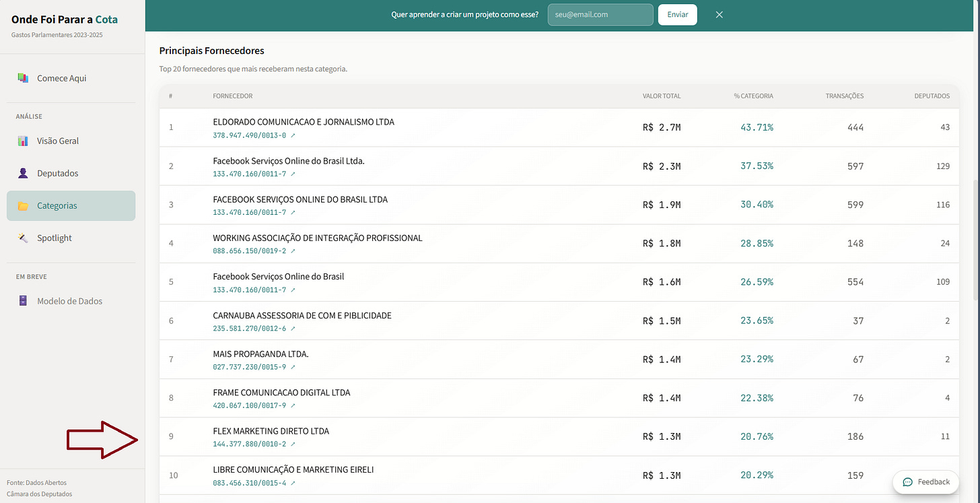Click the page vertical scrollbar
The width and height of the screenshot is (980, 503).
[x=976, y=240]
